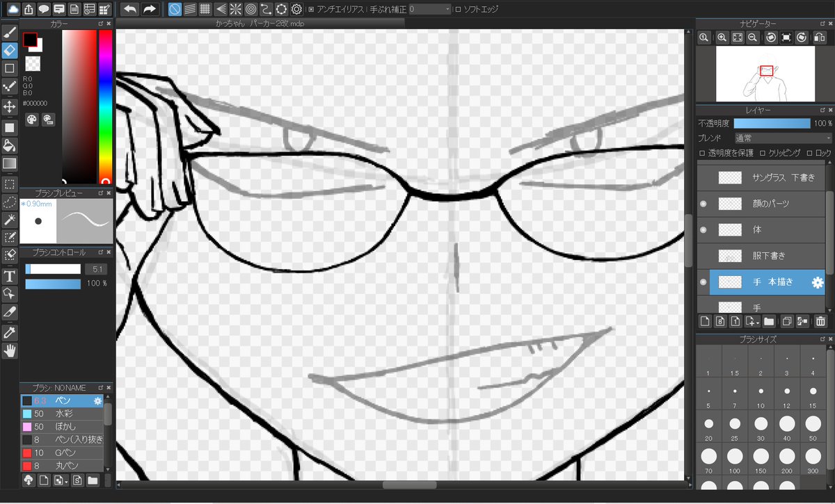Show the サングラス 下書き layer
The height and width of the screenshot is (504, 835).
703,177
